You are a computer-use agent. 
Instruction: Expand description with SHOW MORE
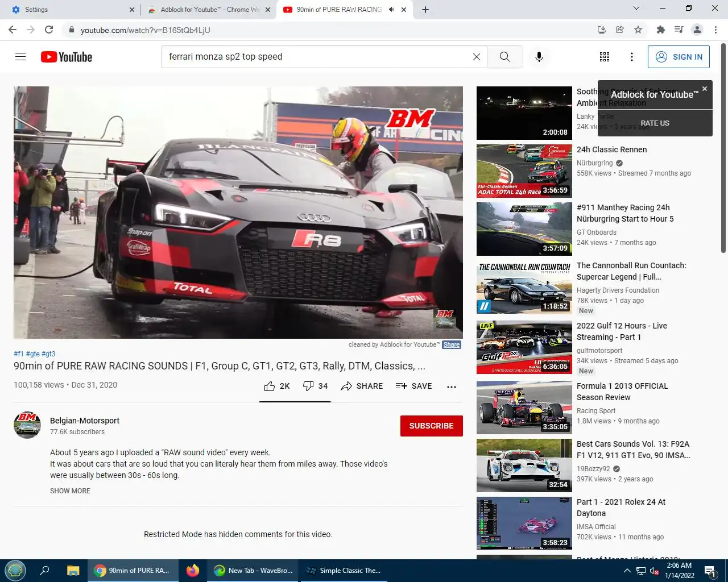(70, 491)
